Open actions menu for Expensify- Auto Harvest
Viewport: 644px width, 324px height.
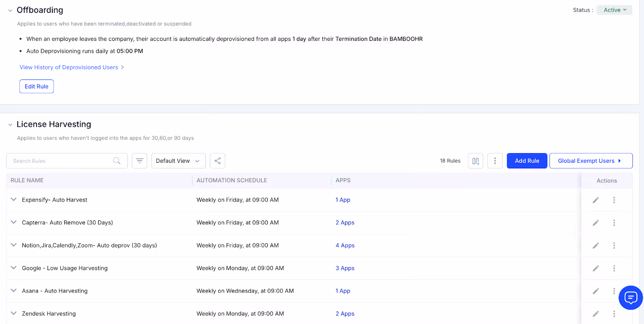[614, 200]
